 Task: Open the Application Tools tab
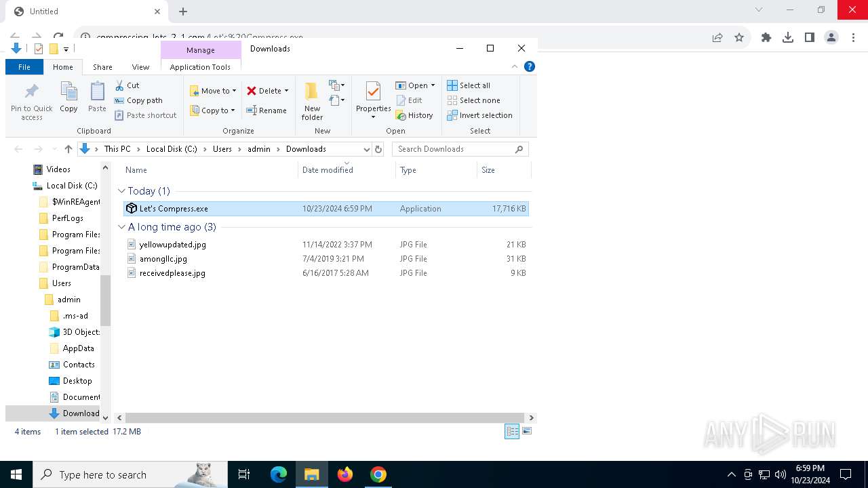[200, 67]
